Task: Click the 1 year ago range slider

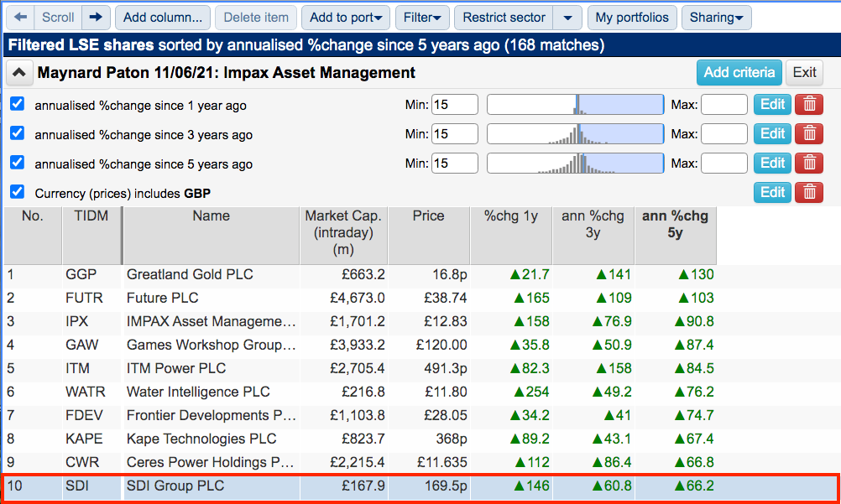Action: click(x=576, y=105)
